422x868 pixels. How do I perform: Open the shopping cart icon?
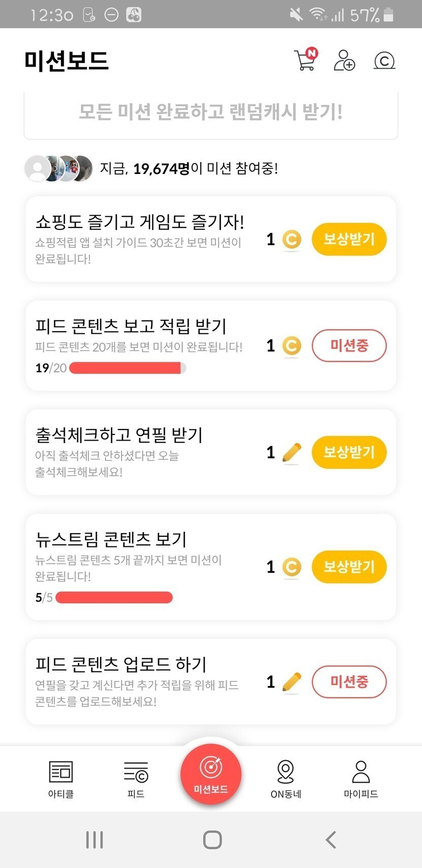(x=306, y=60)
